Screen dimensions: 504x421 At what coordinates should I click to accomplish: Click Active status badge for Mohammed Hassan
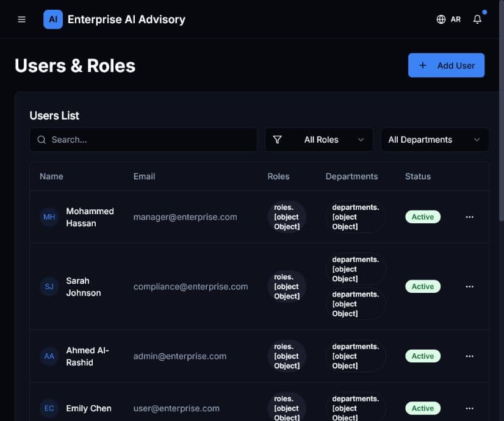[x=423, y=217]
